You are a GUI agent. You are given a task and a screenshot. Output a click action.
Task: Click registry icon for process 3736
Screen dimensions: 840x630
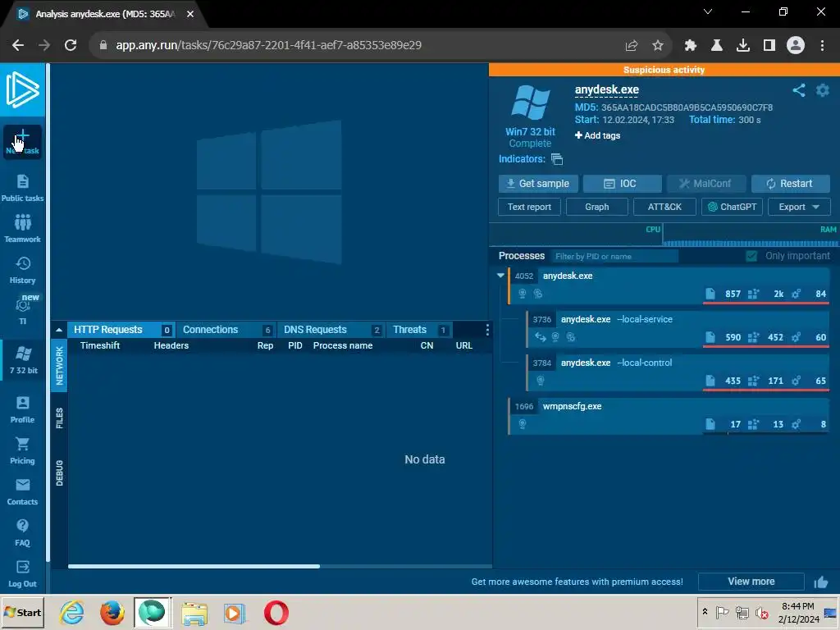click(x=754, y=337)
